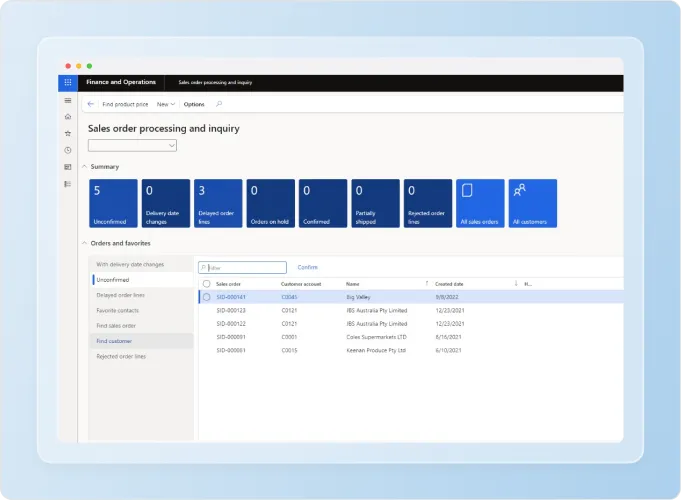Click the Sales order column header
Viewport: 681px width, 500px height.
coord(228,284)
